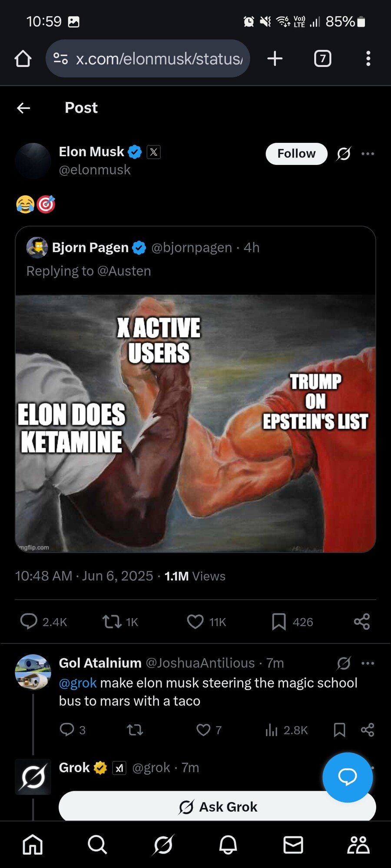Open more options for Elon Musk's post
The height and width of the screenshot is (868, 391).
click(368, 154)
